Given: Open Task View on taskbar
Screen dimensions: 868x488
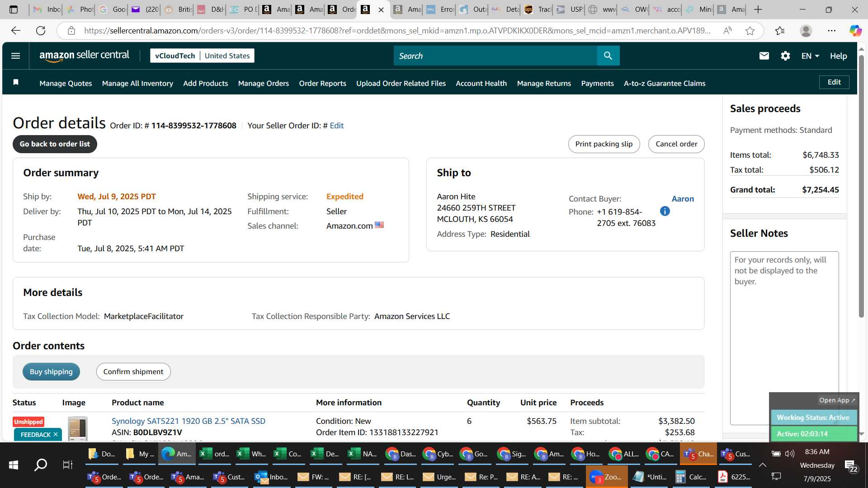Looking at the screenshot, I should click(67, 465).
